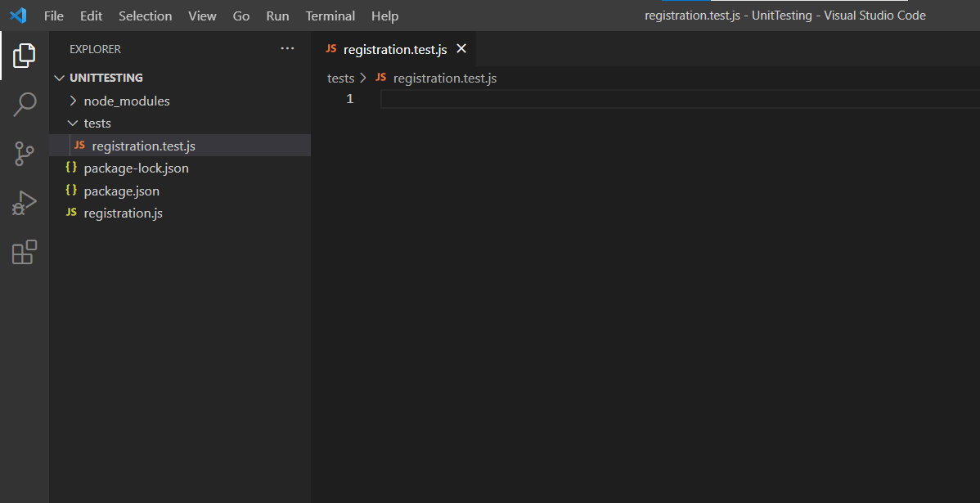Click line number 1 in the editor gutter
This screenshot has width=980, height=503.
tap(349, 98)
